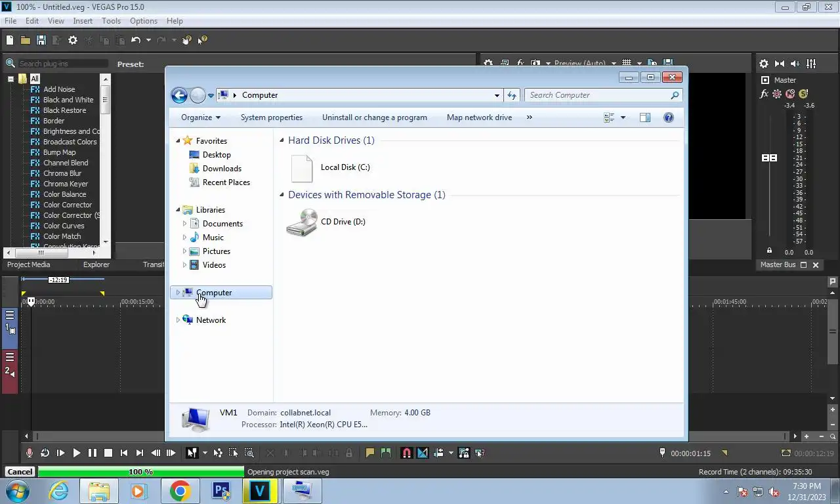Insert a marker with the yellow flag icon

370,453
